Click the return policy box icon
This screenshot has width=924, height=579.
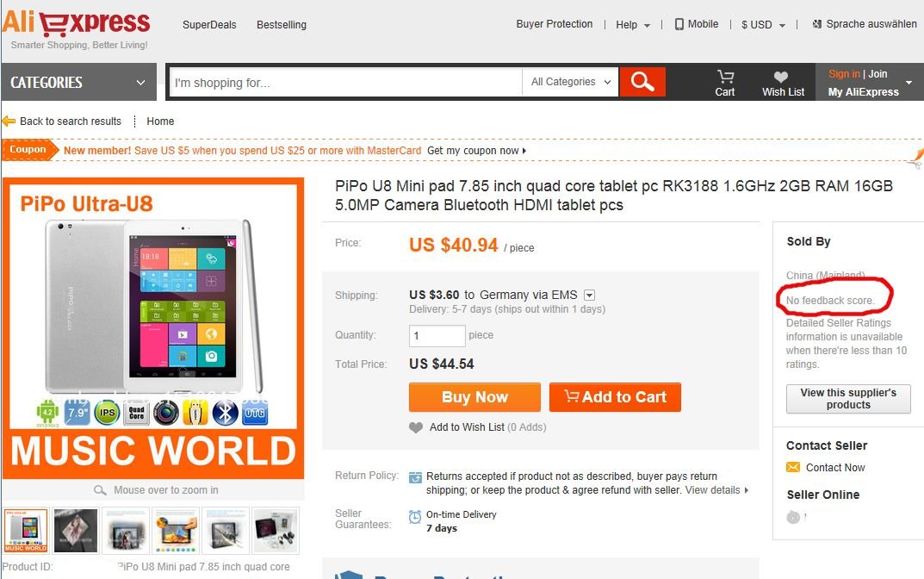click(x=415, y=477)
